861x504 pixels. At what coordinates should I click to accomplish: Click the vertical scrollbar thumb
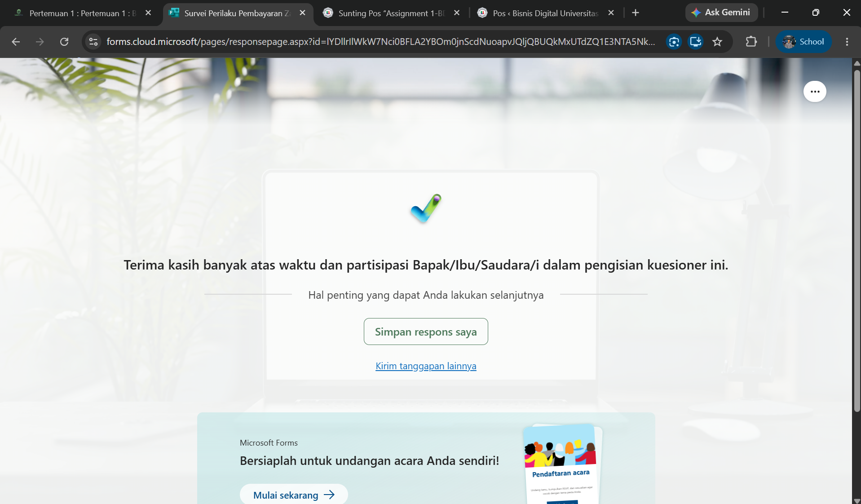tap(857, 240)
